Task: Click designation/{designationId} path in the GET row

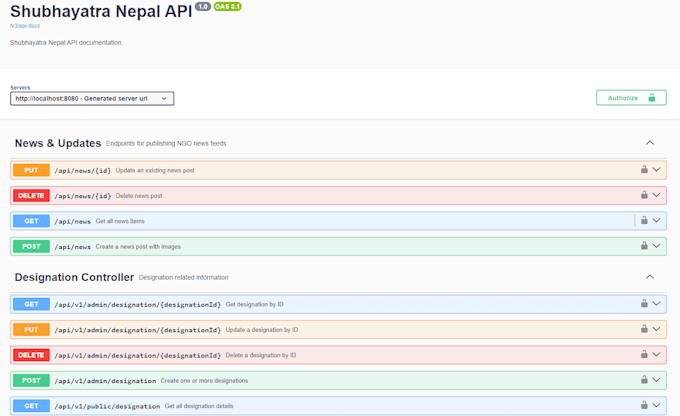Action: [137, 305]
